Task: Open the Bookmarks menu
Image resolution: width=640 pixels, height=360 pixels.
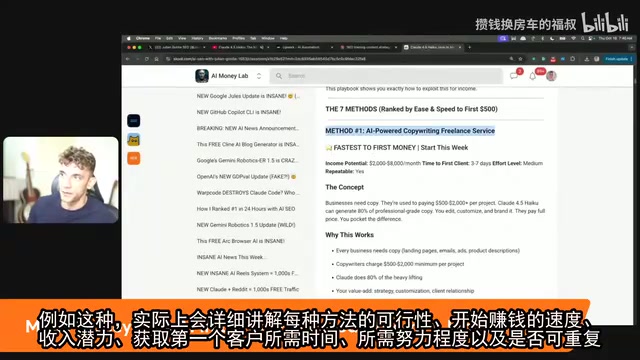Action: (218, 38)
